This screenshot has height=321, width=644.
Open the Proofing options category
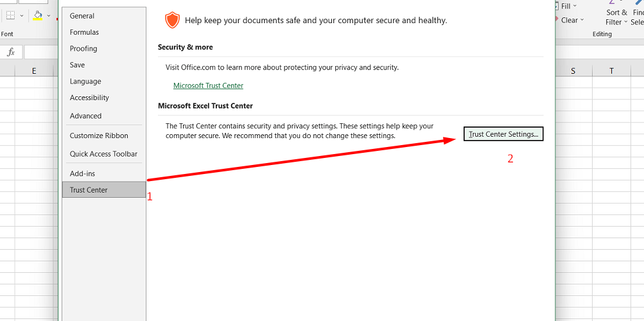[104, 48]
